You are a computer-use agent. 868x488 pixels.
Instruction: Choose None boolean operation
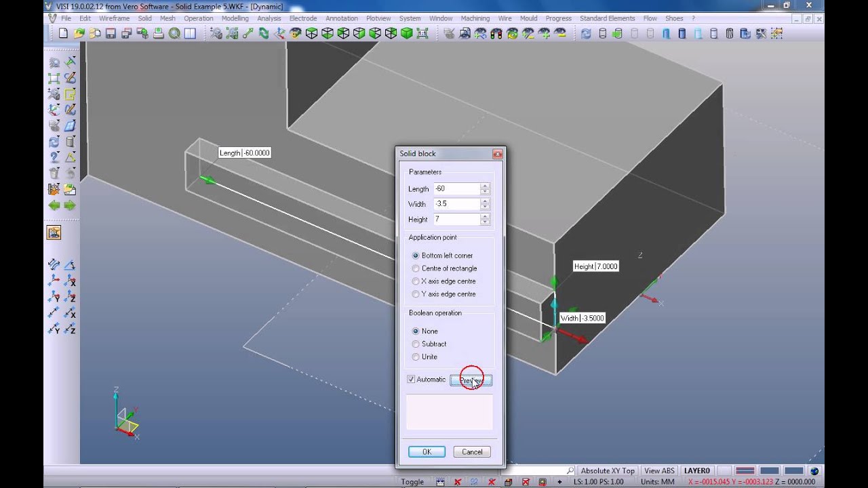tap(416, 331)
